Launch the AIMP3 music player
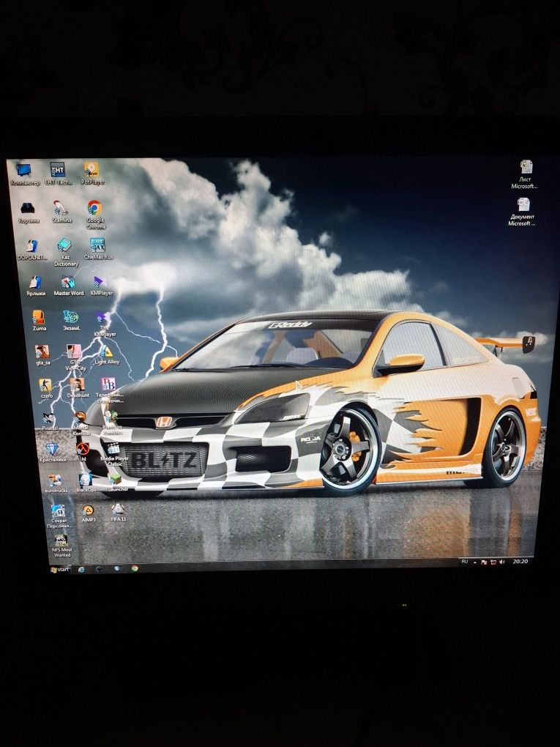Image resolution: width=560 pixels, height=747 pixels. tap(88, 513)
